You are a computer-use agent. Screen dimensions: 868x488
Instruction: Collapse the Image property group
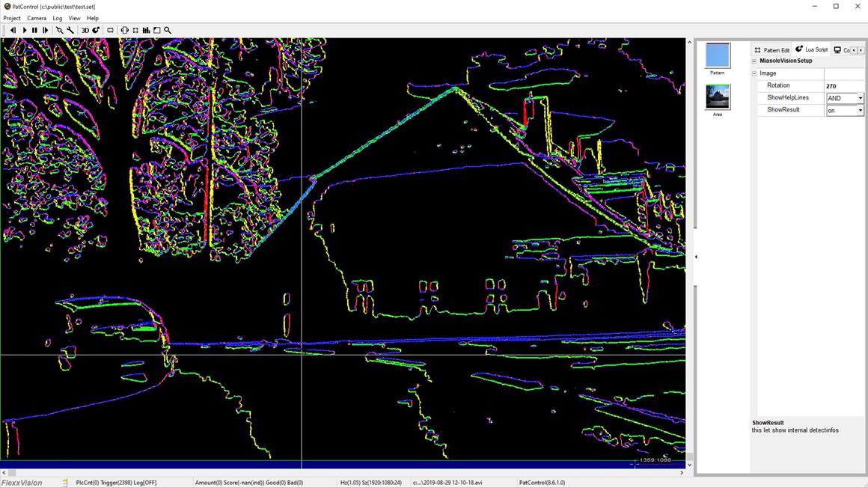click(x=754, y=73)
